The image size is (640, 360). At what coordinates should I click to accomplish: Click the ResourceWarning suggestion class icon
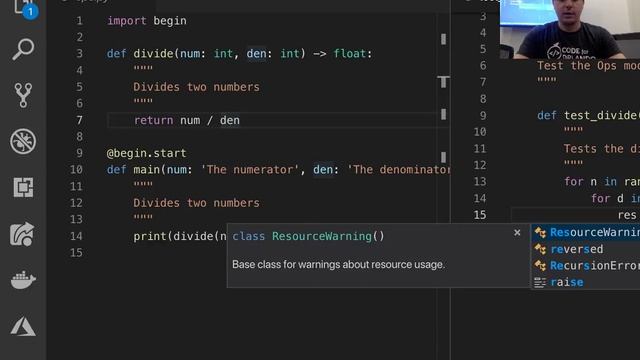[x=540, y=232]
